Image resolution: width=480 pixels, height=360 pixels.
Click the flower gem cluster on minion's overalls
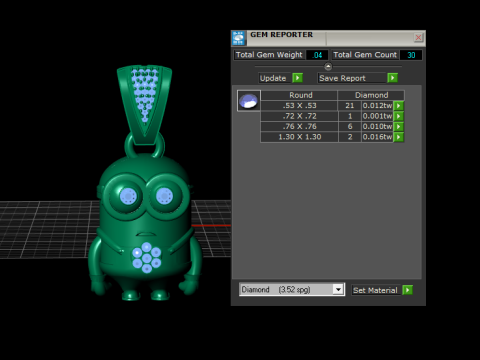(147, 258)
